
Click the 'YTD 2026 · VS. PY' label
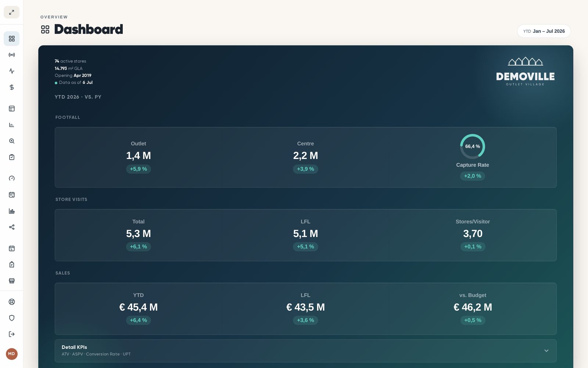(78, 97)
